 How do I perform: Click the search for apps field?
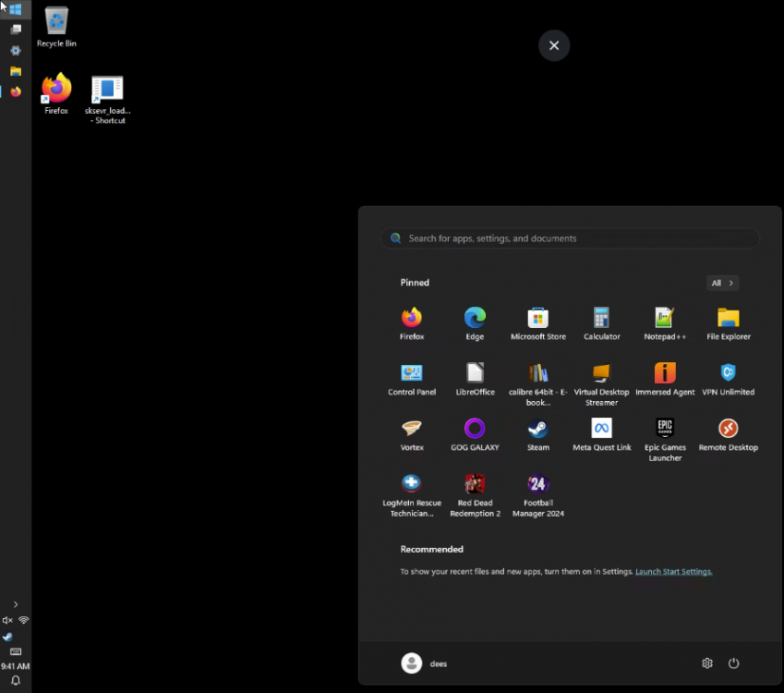tap(569, 237)
